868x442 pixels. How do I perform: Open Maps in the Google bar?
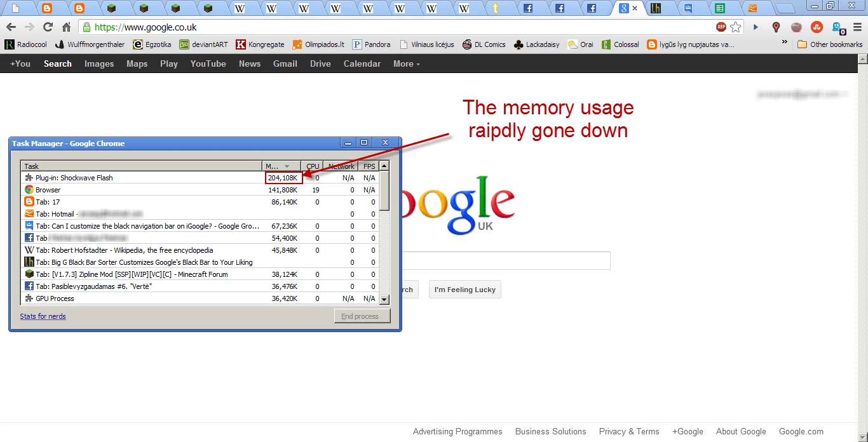tap(137, 64)
